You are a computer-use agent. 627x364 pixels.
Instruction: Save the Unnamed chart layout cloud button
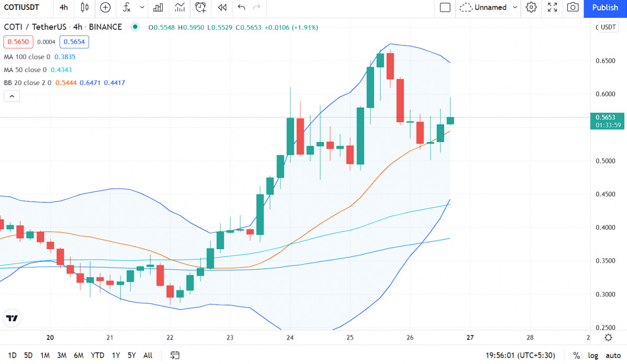click(483, 7)
